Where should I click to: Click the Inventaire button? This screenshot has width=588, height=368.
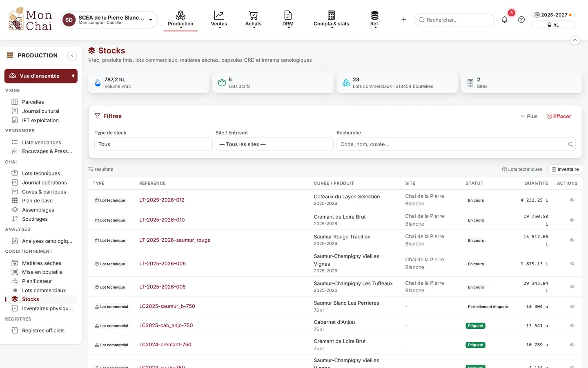(565, 169)
